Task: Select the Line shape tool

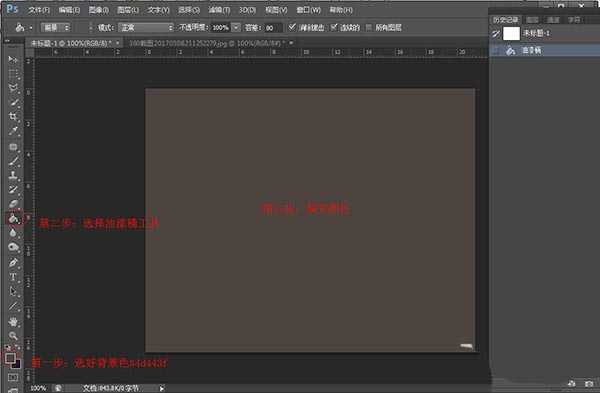Action: click(13, 306)
